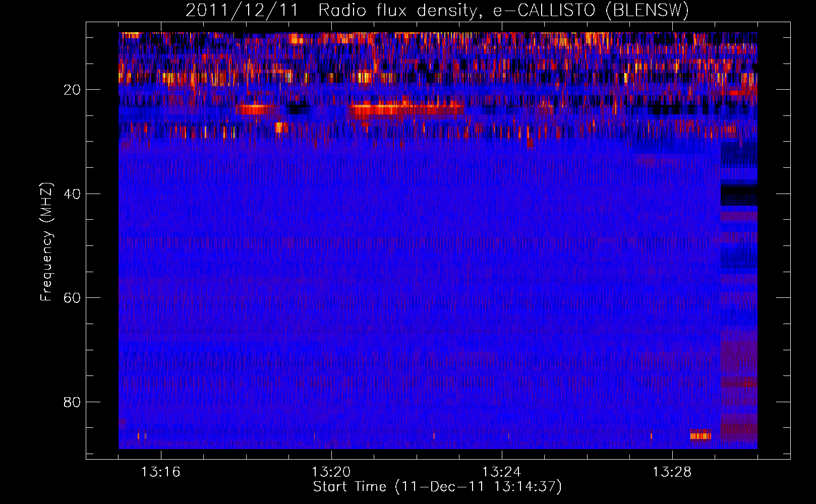Click the 'Frequency (MHZ)' axis label
This screenshot has height=504, width=816.
click(46, 242)
